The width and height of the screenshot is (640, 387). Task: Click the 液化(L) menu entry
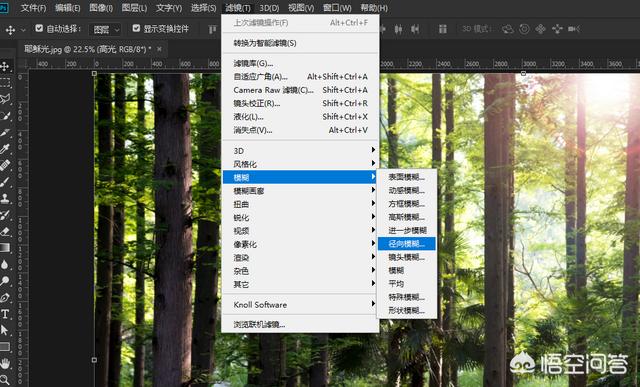300,117
